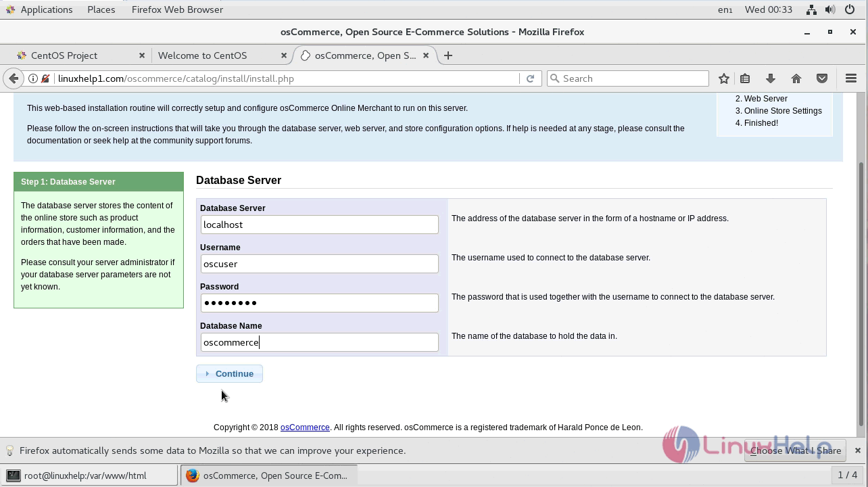Click the Database Name input field
868x487 pixels.
(319, 342)
